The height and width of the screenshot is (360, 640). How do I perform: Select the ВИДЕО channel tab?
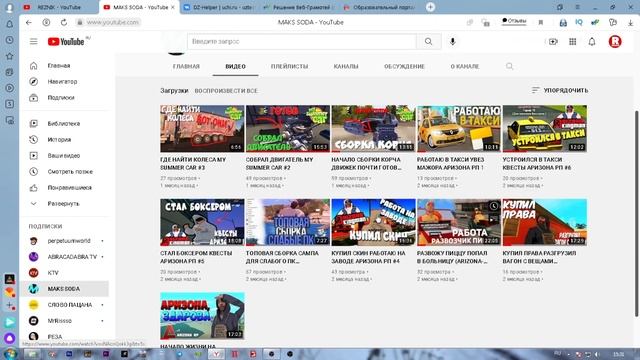tap(236, 66)
